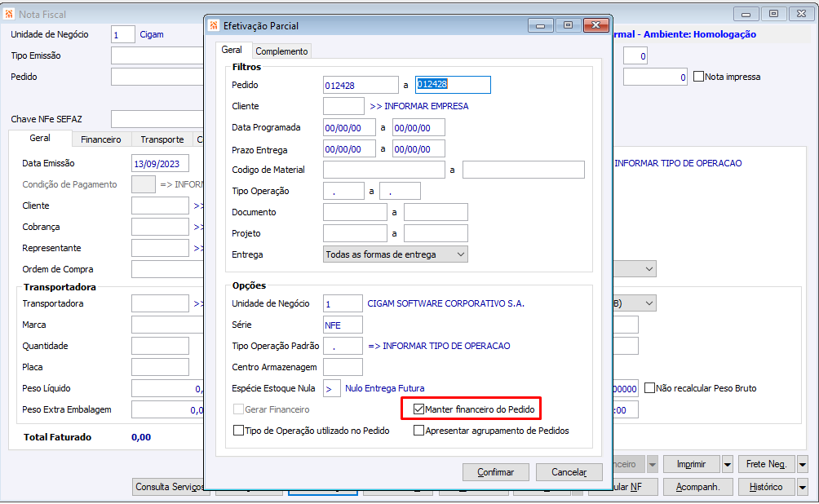Image resolution: width=819 pixels, height=504 pixels.
Task: Click the second Pedido range field
Action: coord(453,85)
